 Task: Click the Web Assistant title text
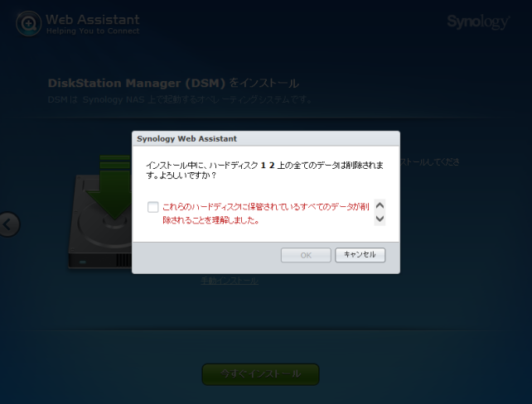[x=93, y=20]
